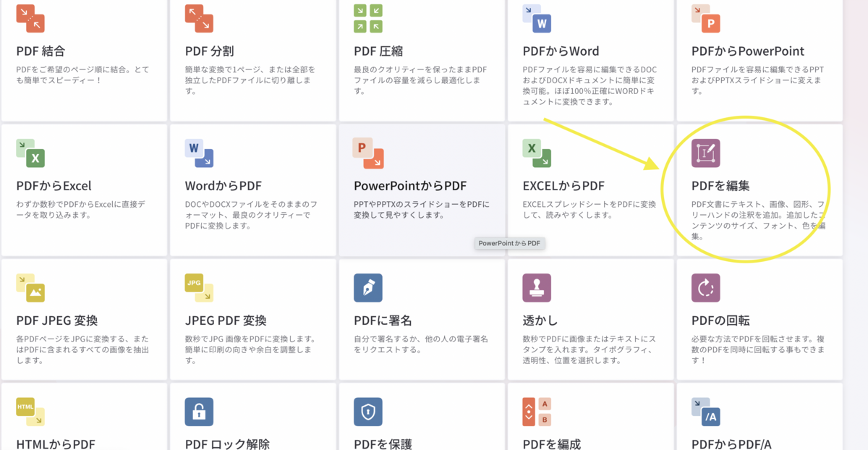Click the PDFからPowerPoint icon
Screen dimensions: 868x450
point(705,18)
